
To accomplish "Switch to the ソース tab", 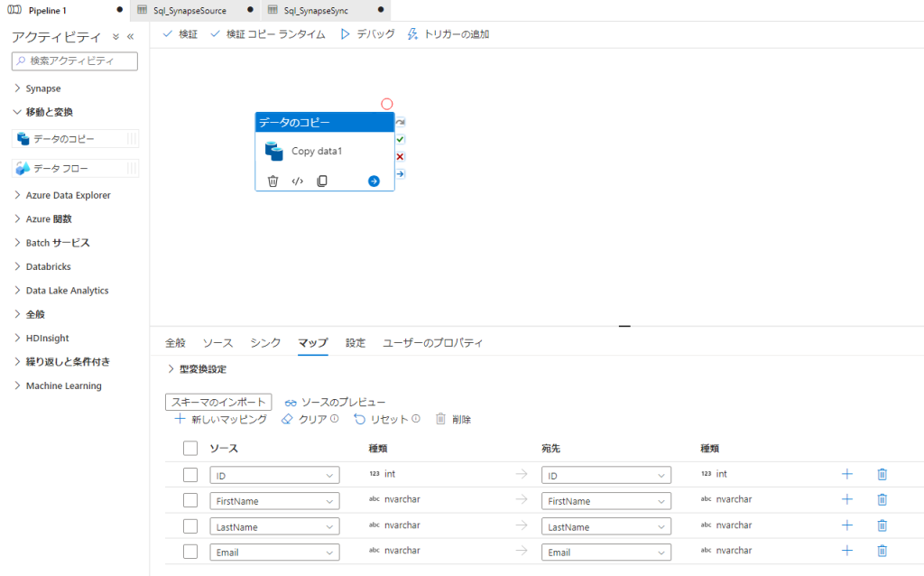I will [x=217, y=343].
